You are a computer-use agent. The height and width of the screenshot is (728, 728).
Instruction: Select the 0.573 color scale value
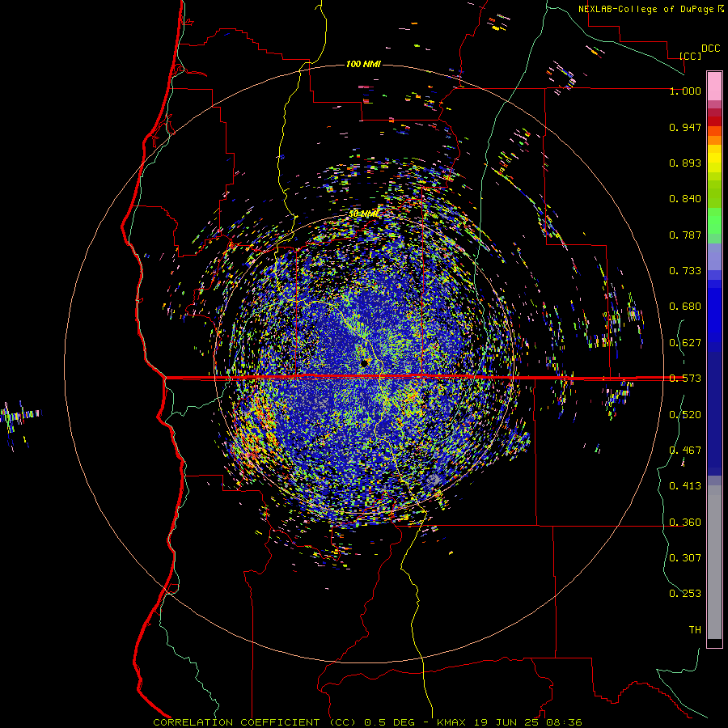click(x=685, y=379)
